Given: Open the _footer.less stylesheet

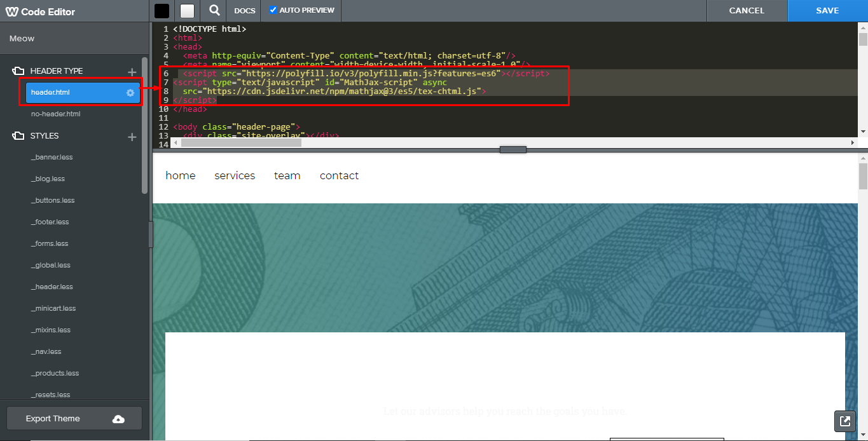Looking at the screenshot, I should pyautogui.click(x=50, y=222).
